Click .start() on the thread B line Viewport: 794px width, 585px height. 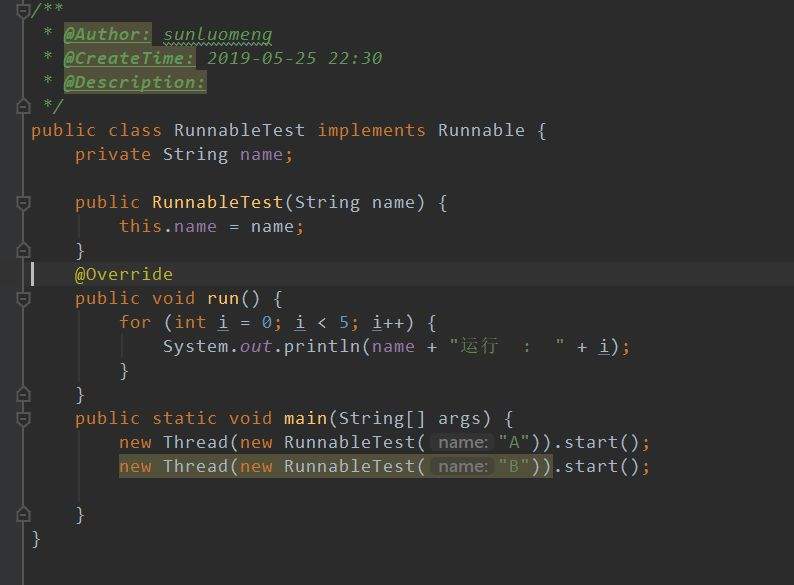(596, 466)
